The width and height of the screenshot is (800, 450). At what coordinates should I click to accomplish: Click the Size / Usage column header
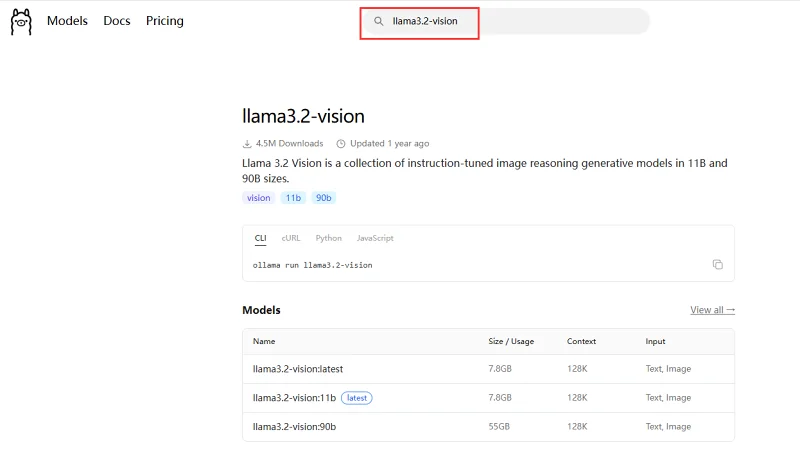[511, 341]
